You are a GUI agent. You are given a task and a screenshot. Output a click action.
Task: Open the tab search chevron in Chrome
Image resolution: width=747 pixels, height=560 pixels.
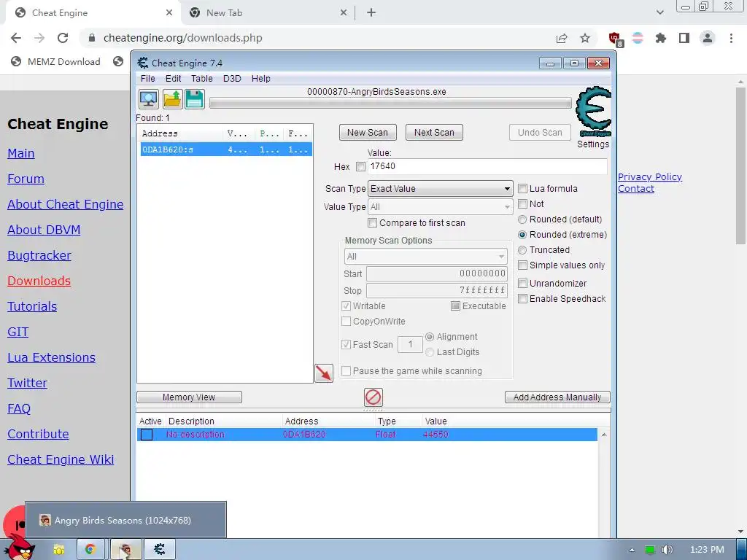coord(659,12)
